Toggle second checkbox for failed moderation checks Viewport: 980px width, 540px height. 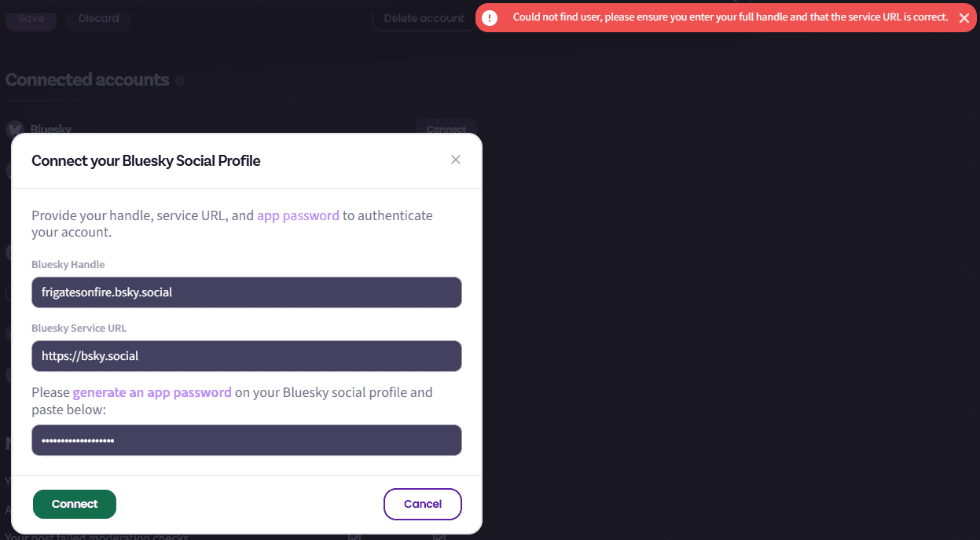[439, 537]
